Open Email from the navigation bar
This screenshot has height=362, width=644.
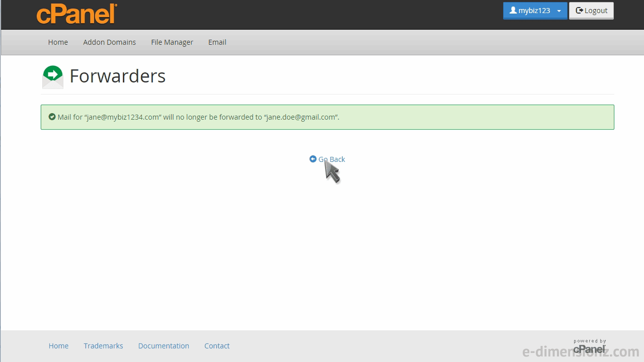217,42
